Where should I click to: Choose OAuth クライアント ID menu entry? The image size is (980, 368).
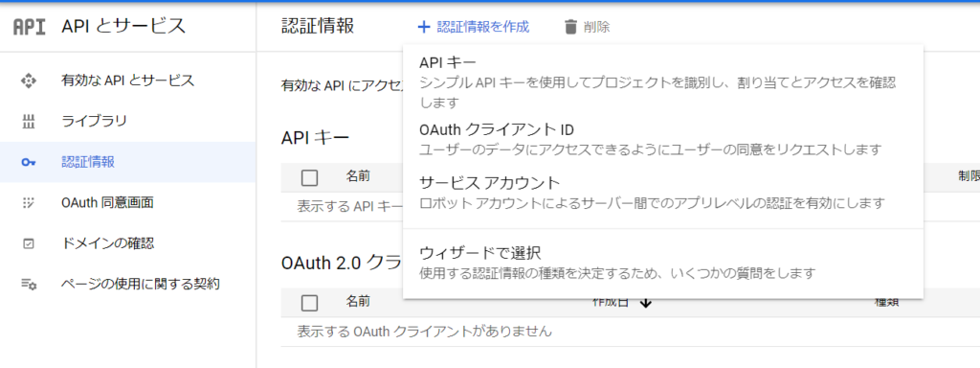tap(663, 140)
